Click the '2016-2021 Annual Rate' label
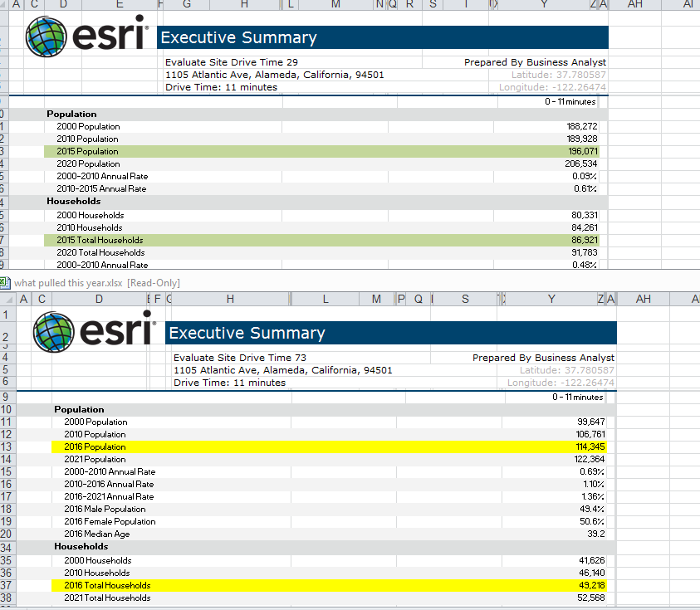 pos(109,496)
